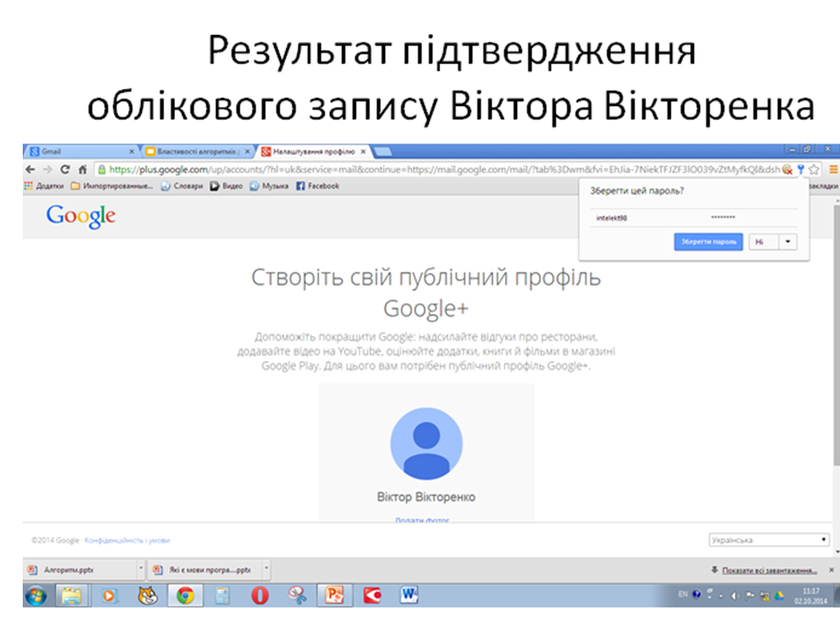
Task: Click the Зберегти пароль button
Action: click(708, 241)
